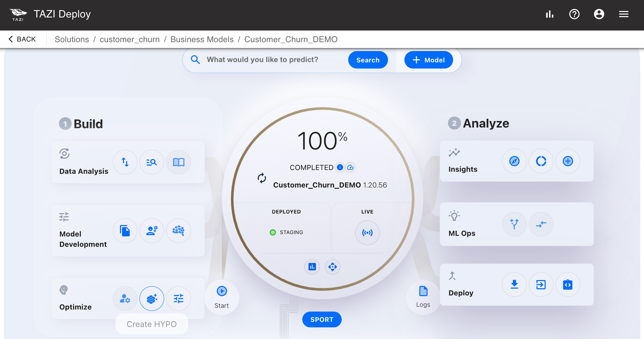Click the blue Search button
This screenshot has height=339, width=644.
coord(368,60)
